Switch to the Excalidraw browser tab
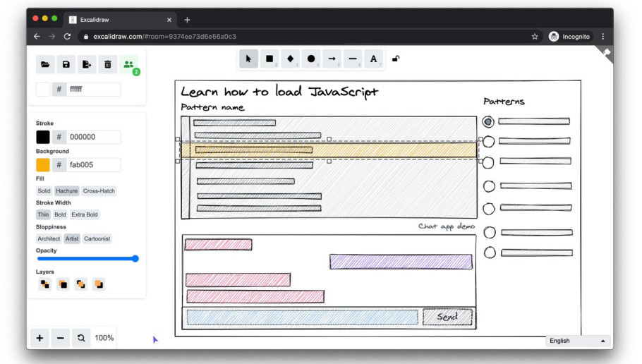Viewport: 642px width, 364px height. 121,20
